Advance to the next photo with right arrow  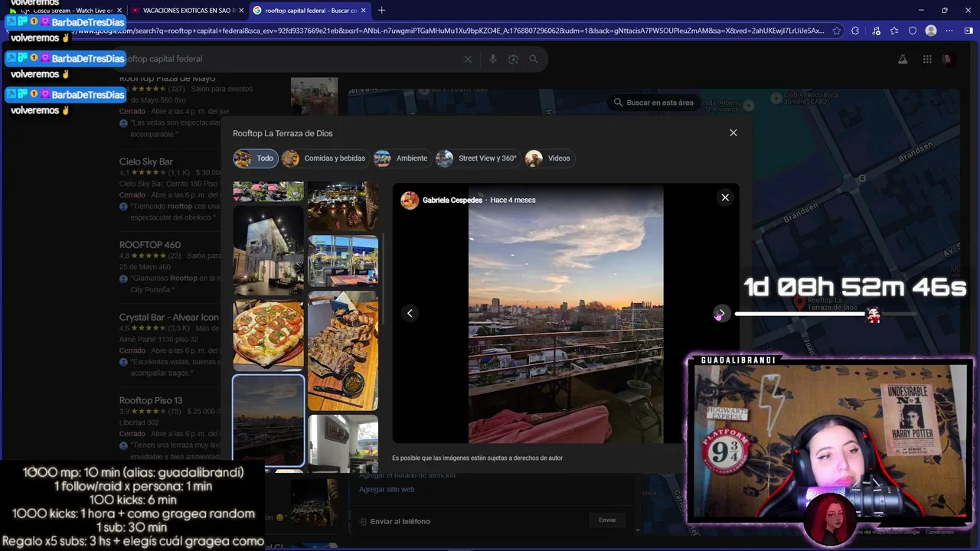coord(721,313)
